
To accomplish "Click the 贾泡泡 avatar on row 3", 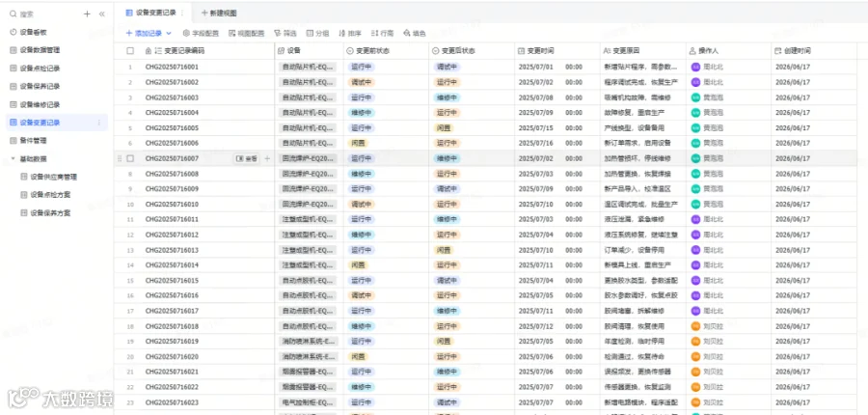I will point(695,97).
